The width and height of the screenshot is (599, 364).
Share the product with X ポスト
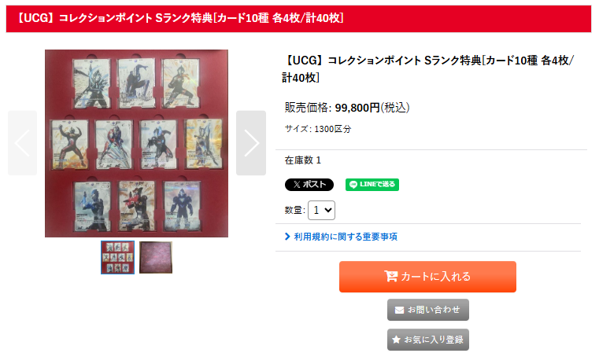pyautogui.click(x=309, y=185)
